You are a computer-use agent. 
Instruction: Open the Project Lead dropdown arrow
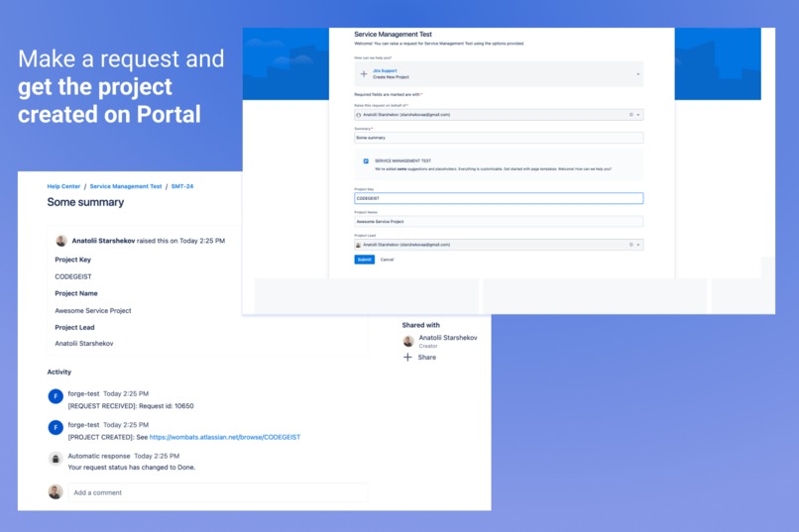pos(638,245)
